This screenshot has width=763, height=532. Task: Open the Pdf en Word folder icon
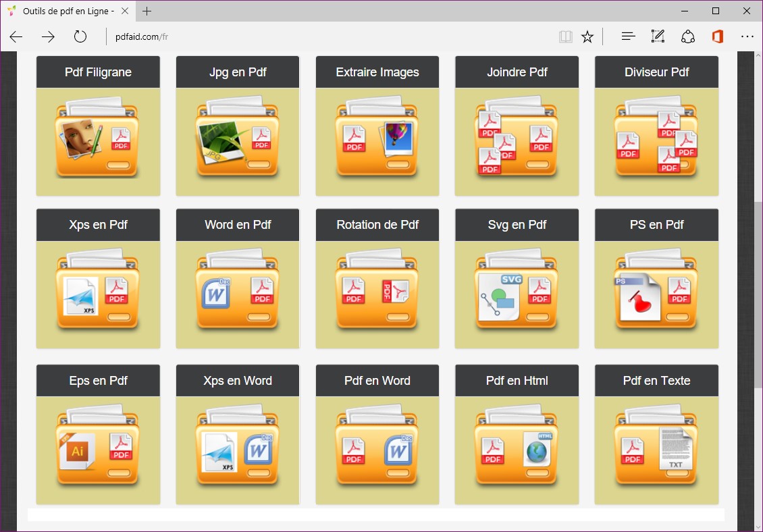pyautogui.click(x=377, y=446)
